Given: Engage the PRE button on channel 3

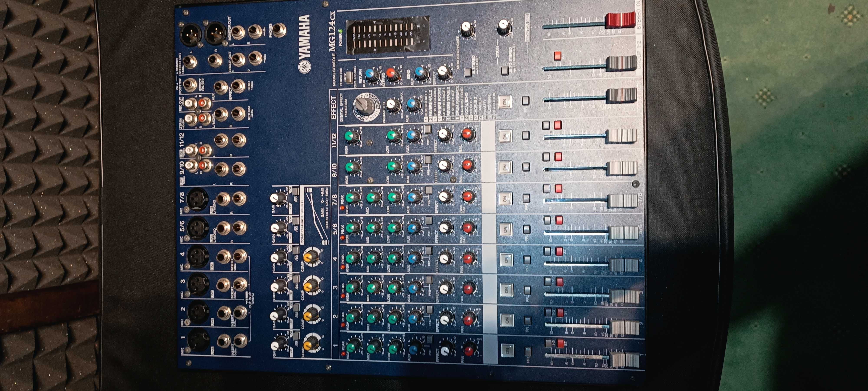Looking at the screenshot, I should (x=429, y=280).
